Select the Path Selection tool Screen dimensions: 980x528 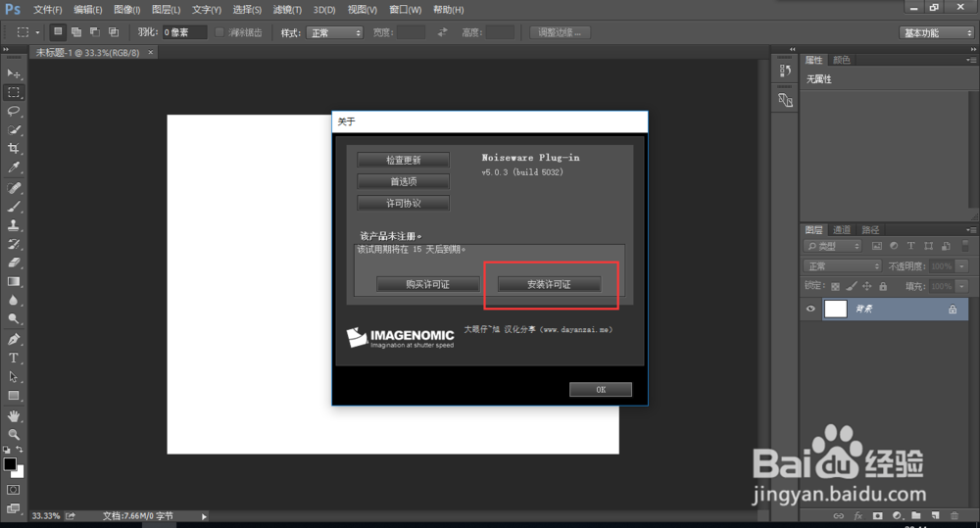[x=13, y=377]
